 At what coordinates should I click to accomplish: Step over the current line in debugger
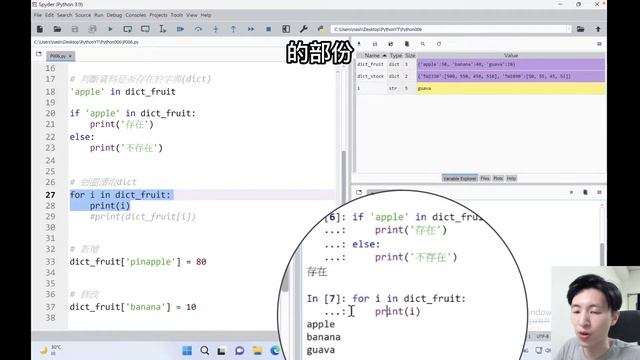click(x=198, y=29)
